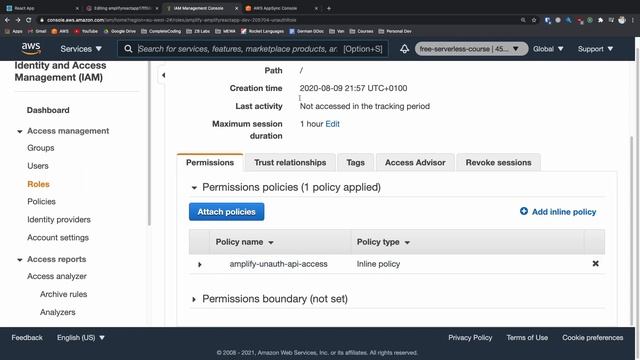Collapse the IAM side navigation arrow
Viewport: 640px width, 360px height.
point(163,75)
